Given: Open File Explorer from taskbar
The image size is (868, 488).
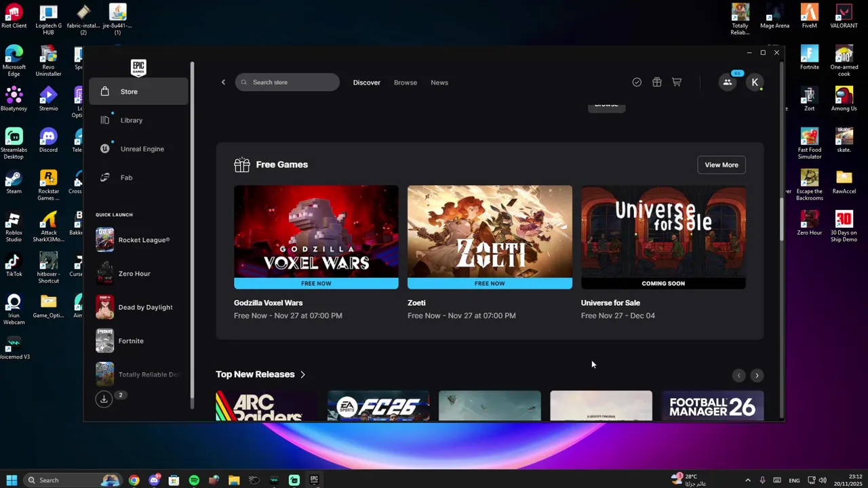Looking at the screenshot, I should [x=234, y=480].
